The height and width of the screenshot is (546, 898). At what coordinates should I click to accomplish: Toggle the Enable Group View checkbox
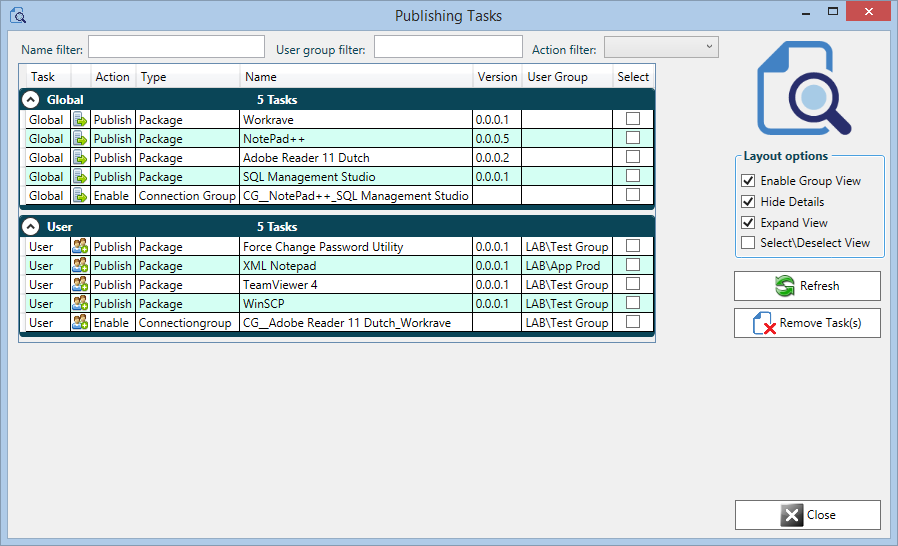click(748, 181)
